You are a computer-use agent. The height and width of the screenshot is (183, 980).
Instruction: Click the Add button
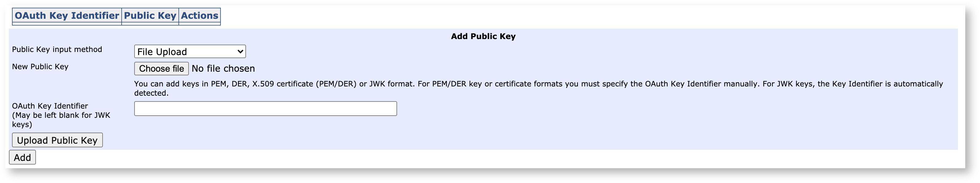point(22,157)
